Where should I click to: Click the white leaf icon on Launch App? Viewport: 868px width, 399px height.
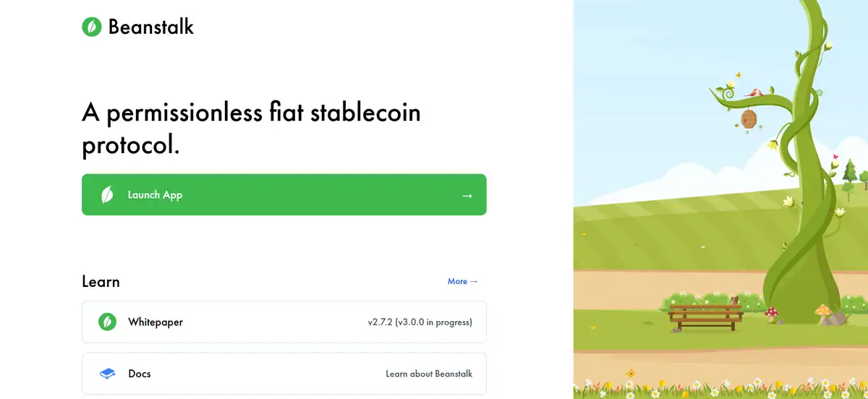pyautogui.click(x=107, y=194)
